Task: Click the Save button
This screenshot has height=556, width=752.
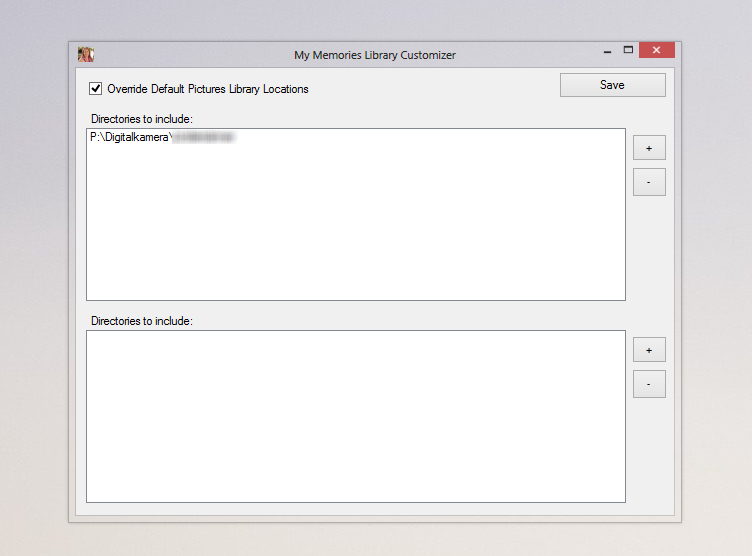Action: tap(612, 85)
